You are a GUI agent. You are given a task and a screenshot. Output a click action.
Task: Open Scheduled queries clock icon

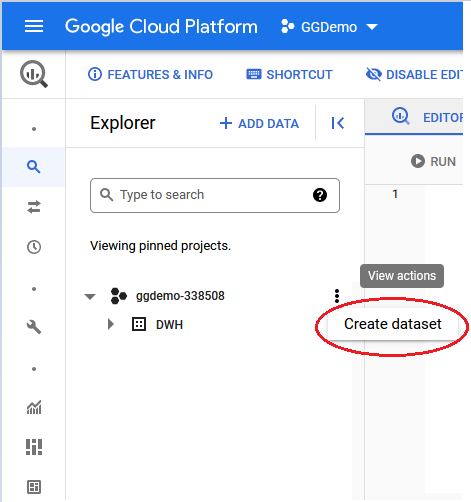click(x=34, y=247)
